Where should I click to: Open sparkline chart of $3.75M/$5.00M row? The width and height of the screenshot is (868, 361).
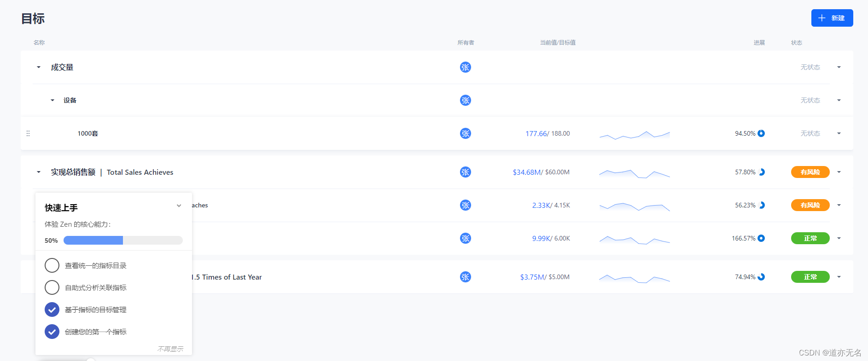tap(635, 278)
